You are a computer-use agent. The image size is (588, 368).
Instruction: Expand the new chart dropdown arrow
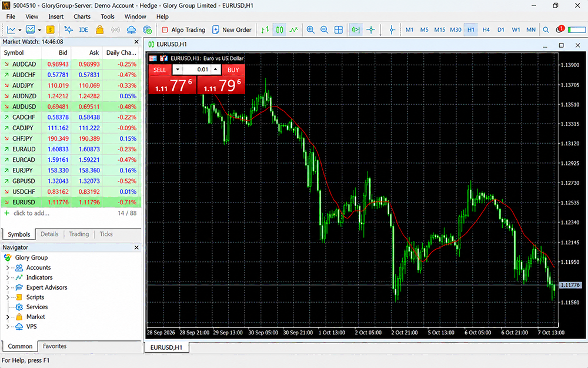20,30
